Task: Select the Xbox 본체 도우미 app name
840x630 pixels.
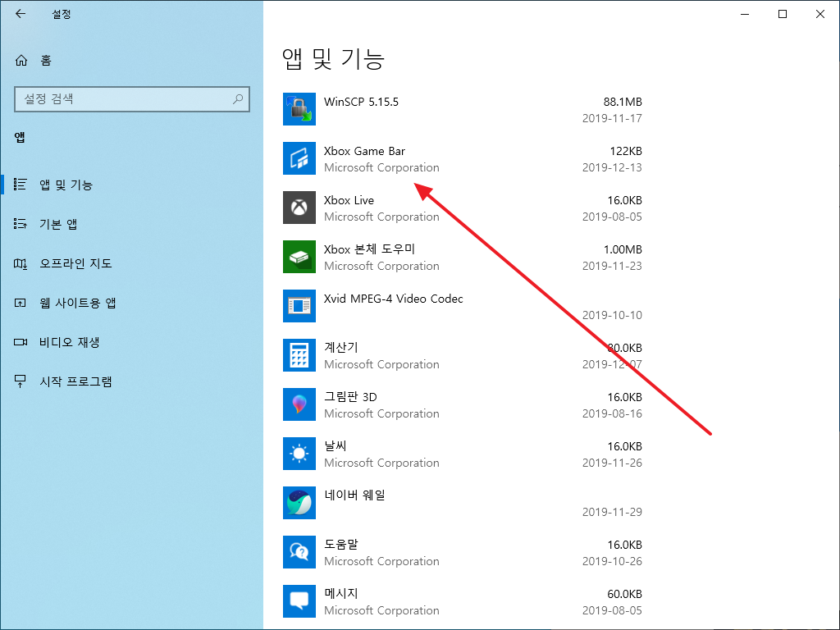Action: coord(369,249)
